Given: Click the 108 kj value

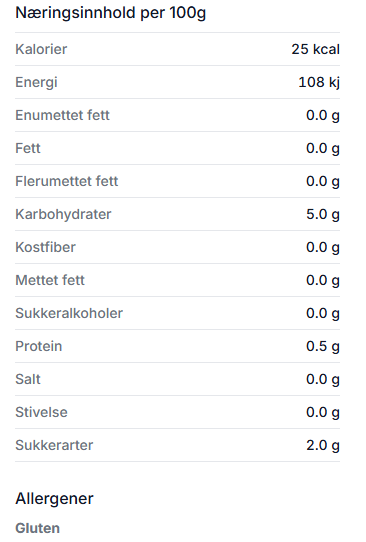Looking at the screenshot, I should 319,83.
